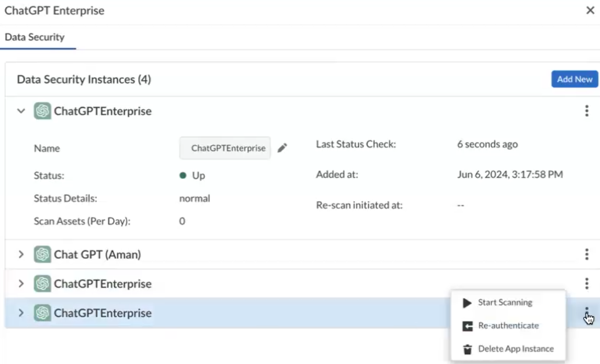Click the Add New button
Viewport: 600px width, 364px height.
[574, 79]
